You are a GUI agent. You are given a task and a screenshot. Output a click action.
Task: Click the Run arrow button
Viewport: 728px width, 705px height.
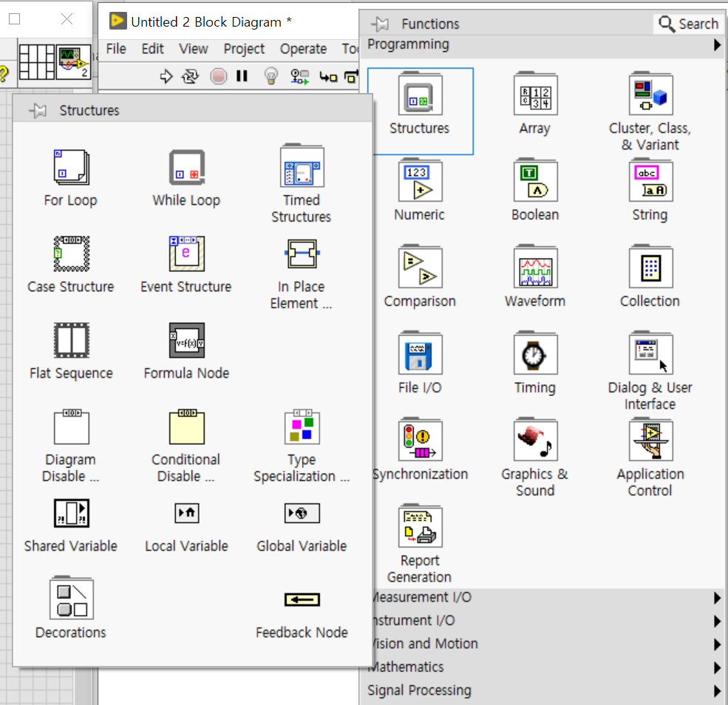[166, 75]
